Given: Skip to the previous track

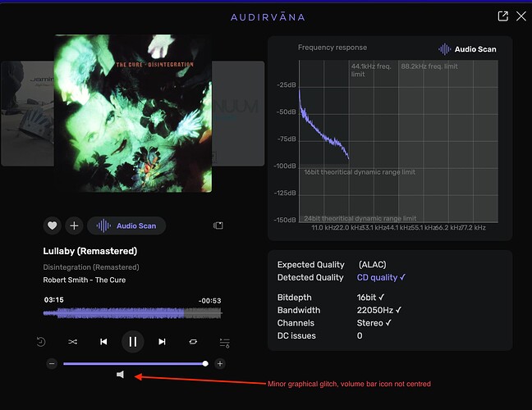Looking at the screenshot, I should tap(103, 342).
